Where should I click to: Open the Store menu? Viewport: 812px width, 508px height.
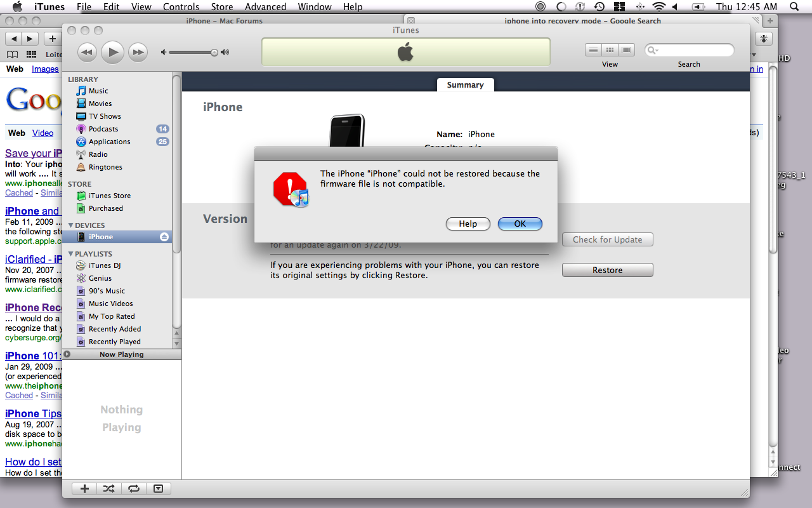222,6
